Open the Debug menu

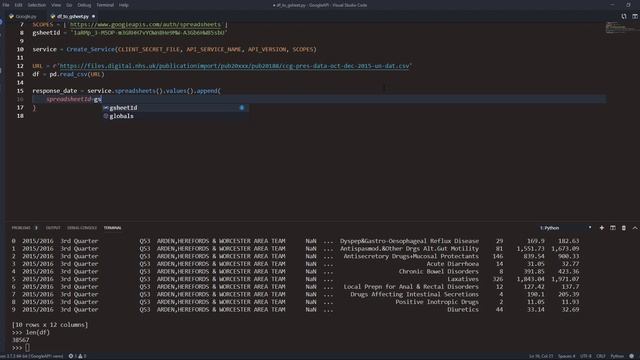click(x=84, y=5)
